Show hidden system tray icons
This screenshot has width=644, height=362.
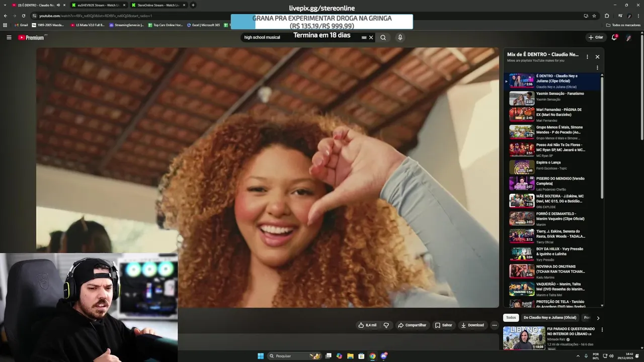pyautogui.click(x=578, y=356)
